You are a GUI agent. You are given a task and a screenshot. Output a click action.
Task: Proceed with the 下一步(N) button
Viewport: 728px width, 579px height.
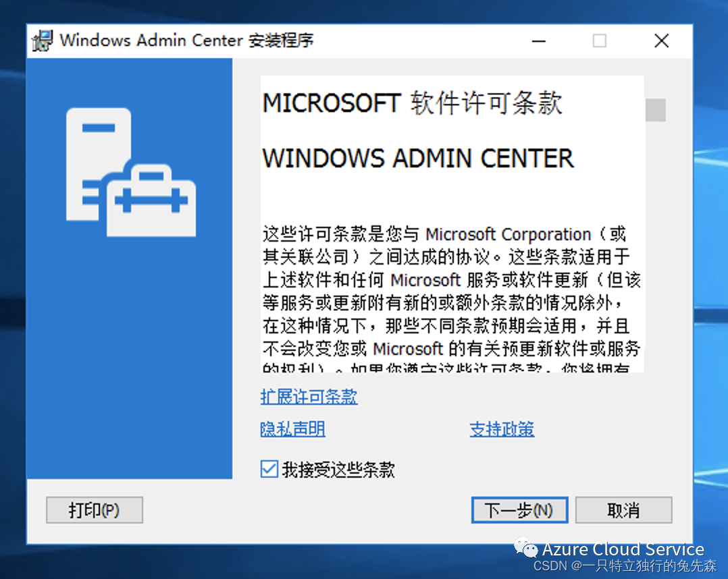click(519, 510)
